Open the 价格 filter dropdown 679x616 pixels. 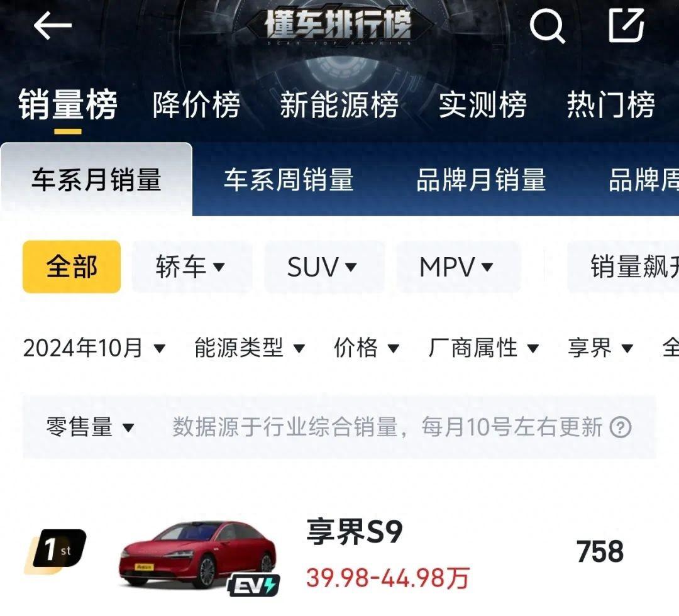tap(367, 348)
